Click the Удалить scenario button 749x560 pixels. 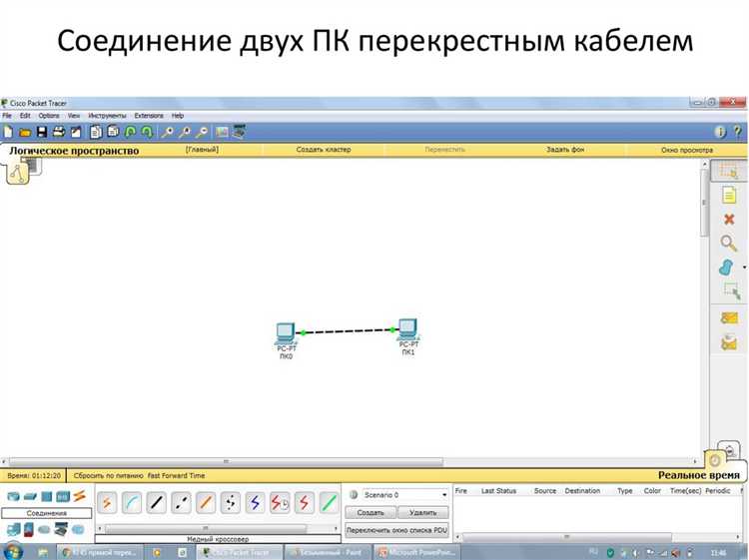pyautogui.click(x=422, y=512)
